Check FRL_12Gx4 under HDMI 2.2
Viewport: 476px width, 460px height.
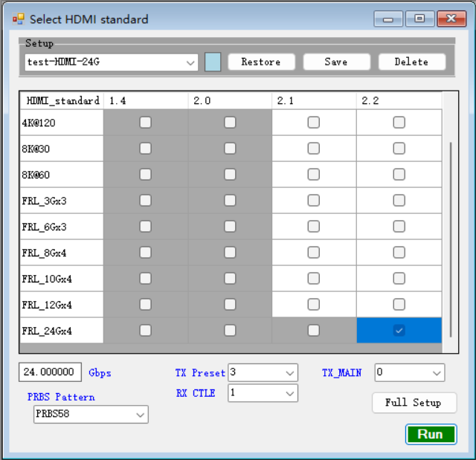coord(399,305)
